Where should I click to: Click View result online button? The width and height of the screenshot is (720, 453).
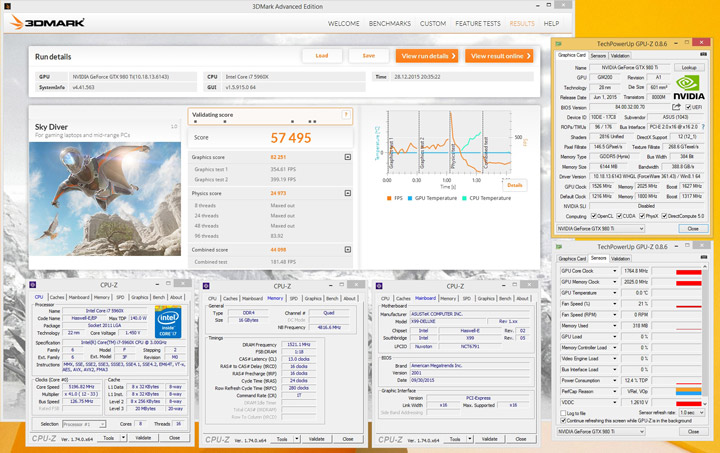click(x=499, y=56)
